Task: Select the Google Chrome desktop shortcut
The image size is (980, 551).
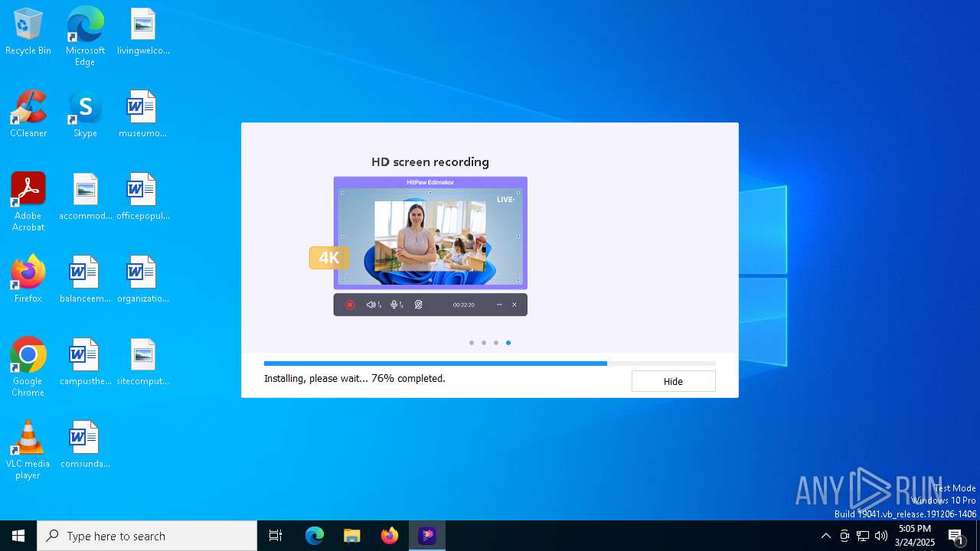Action: [28, 367]
